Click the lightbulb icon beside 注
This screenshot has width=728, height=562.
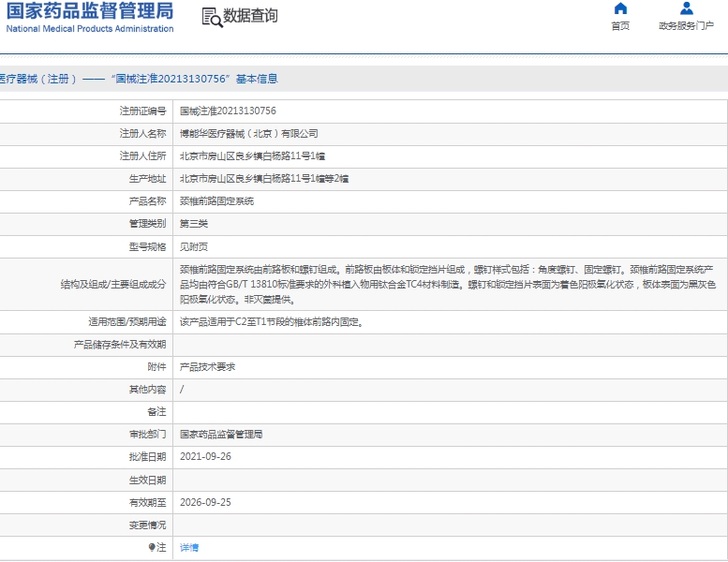[x=152, y=547]
